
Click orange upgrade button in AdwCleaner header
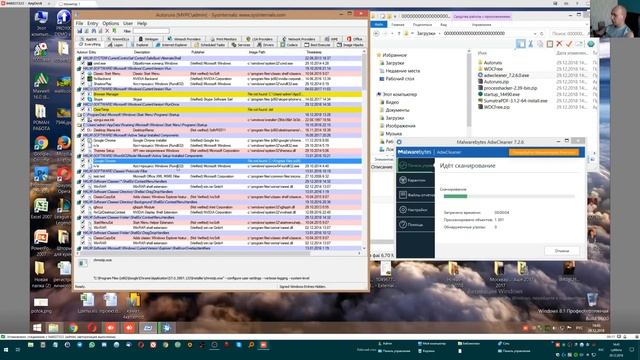(x=544, y=152)
